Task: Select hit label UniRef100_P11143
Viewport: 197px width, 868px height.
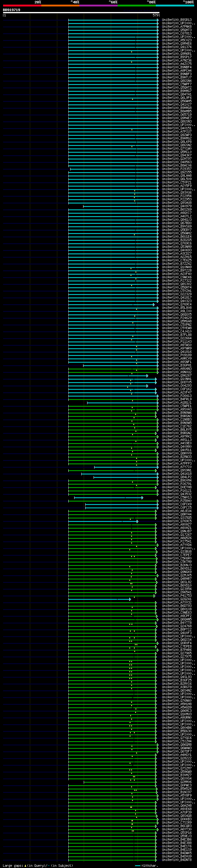Action: 177,341
